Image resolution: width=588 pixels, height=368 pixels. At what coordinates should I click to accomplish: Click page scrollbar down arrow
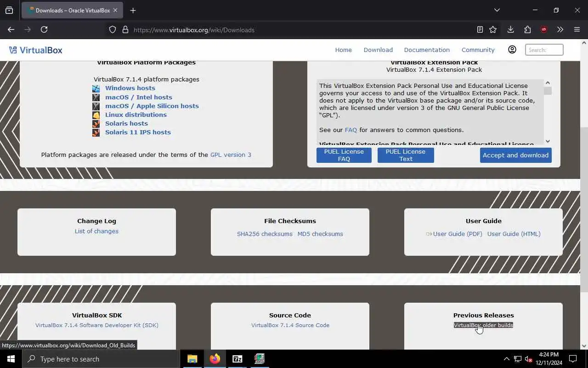(x=584, y=346)
